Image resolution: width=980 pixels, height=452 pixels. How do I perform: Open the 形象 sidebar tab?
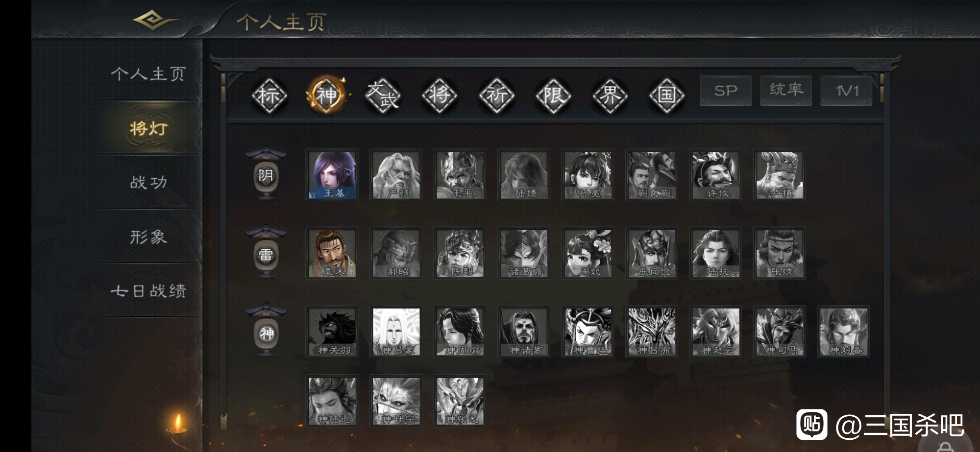[148, 237]
